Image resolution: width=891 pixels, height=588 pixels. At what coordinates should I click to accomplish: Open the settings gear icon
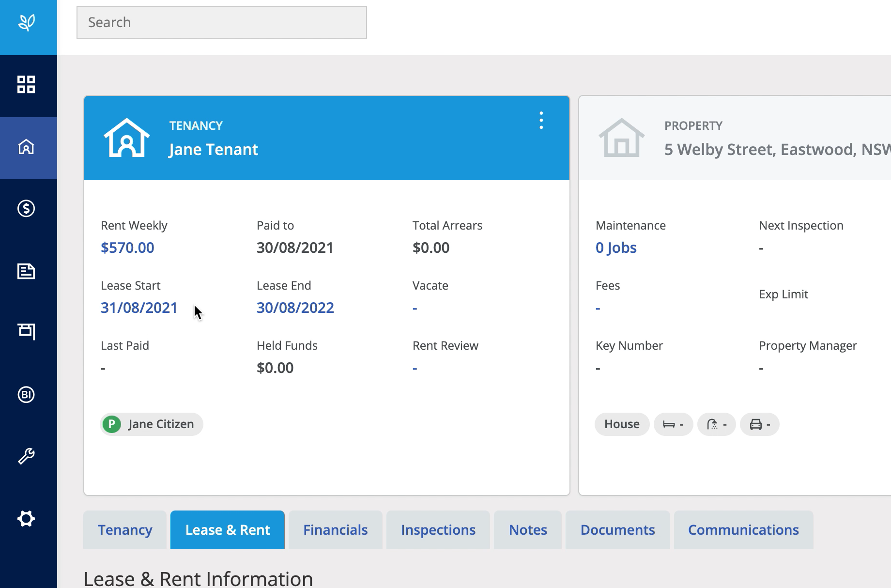click(26, 519)
